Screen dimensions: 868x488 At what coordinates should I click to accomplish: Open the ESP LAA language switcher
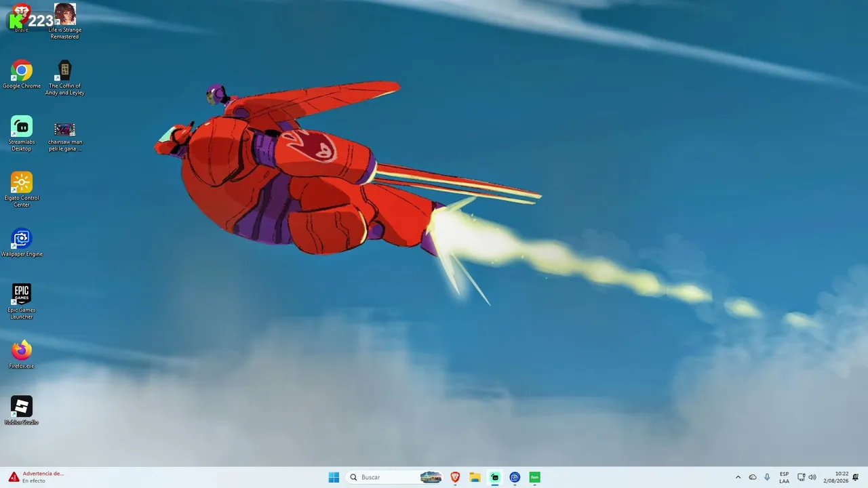[784, 477]
